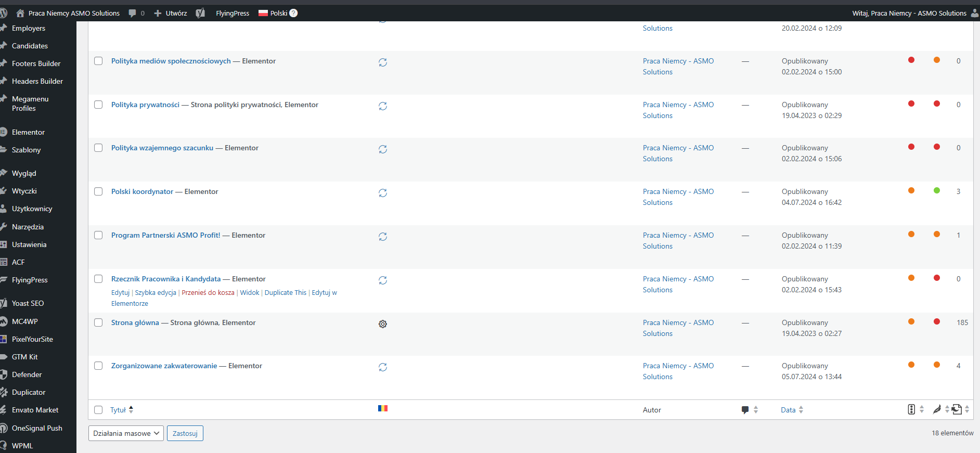Sort the table by Data column

click(788, 410)
